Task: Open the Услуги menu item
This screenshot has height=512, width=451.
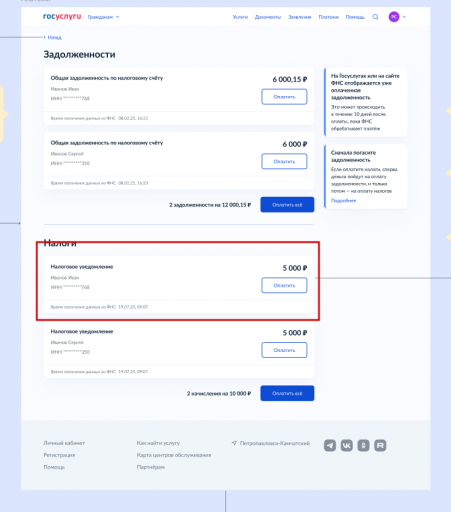Action: [240, 17]
